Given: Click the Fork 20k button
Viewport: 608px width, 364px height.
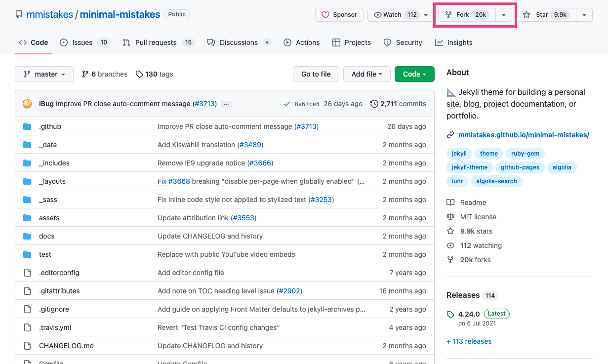Looking at the screenshot, I should coord(467,15).
